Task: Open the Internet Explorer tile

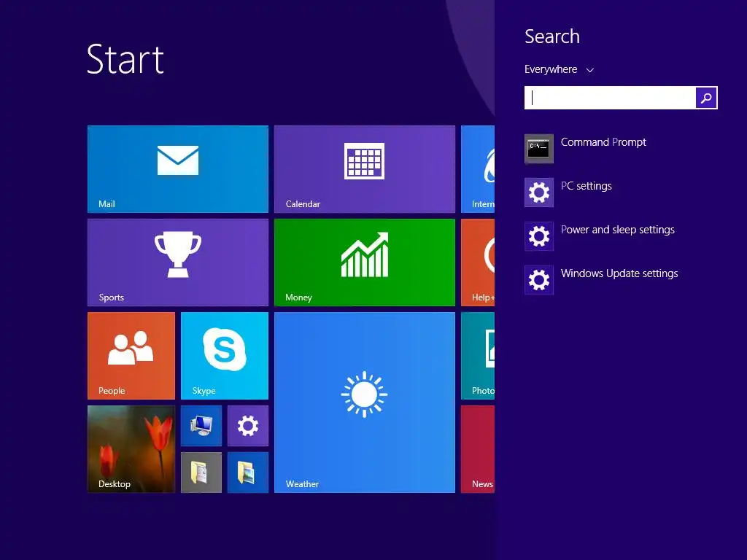Action: pos(478,169)
